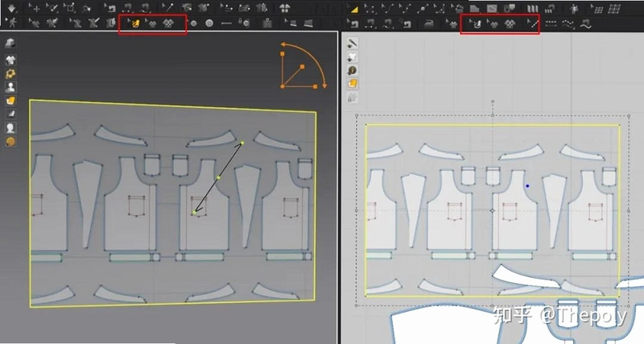Click the four-panel garment icon in 3D toolbar
The image size is (644, 344).
click(x=284, y=8)
